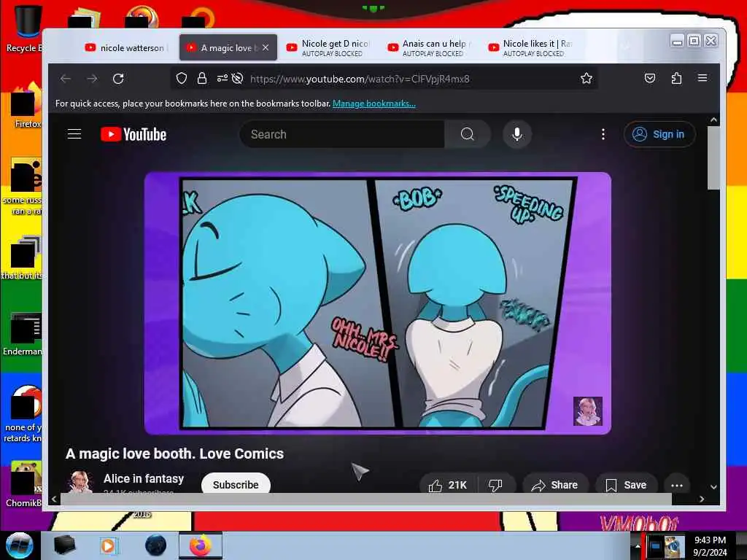Switch to the 'Nicole likes it' tab
Screen dimensions: 747x560
click(530, 47)
